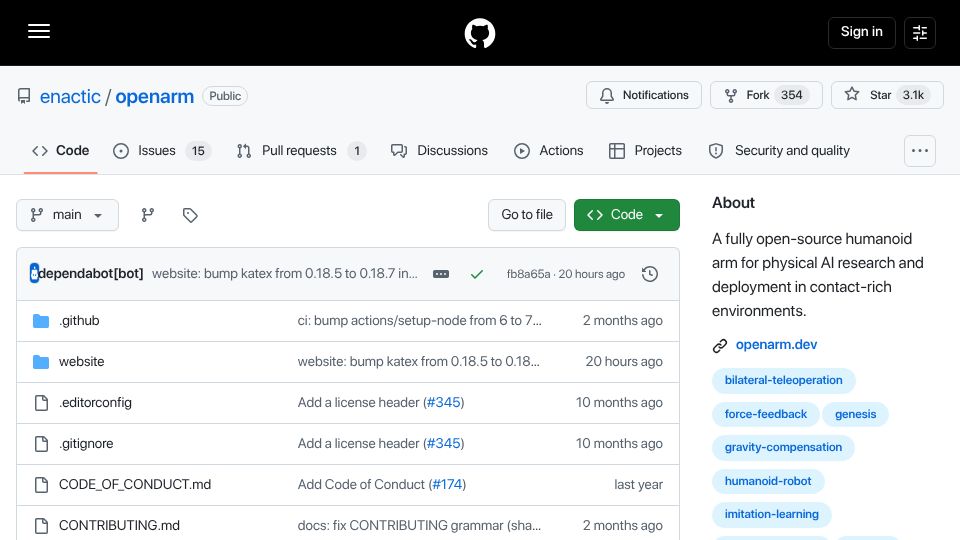960x540 pixels.
Task: Open latest commit message about katex bump
Action: click(285, 274)
